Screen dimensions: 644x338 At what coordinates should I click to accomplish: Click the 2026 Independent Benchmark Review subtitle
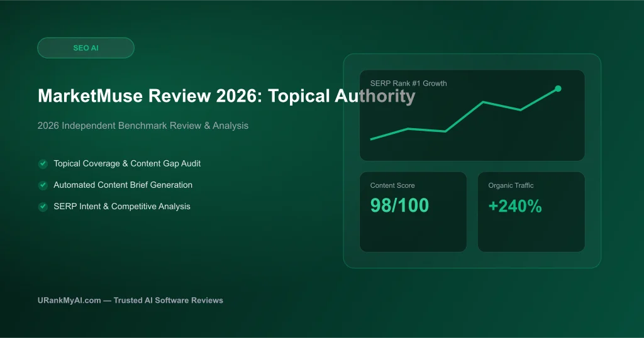click(143, 126)
